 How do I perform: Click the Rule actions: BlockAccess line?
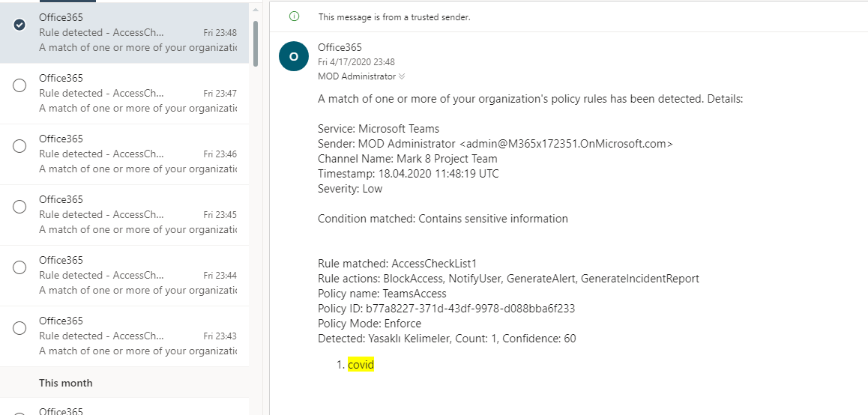(x=508, y=279)
